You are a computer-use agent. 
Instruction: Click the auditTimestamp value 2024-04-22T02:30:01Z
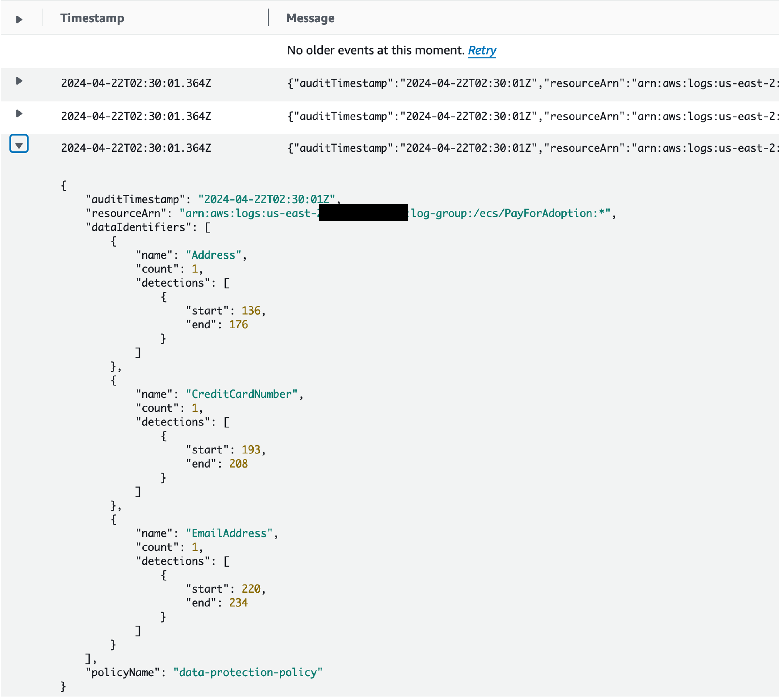pyautogui.click(x=268, y=199)
